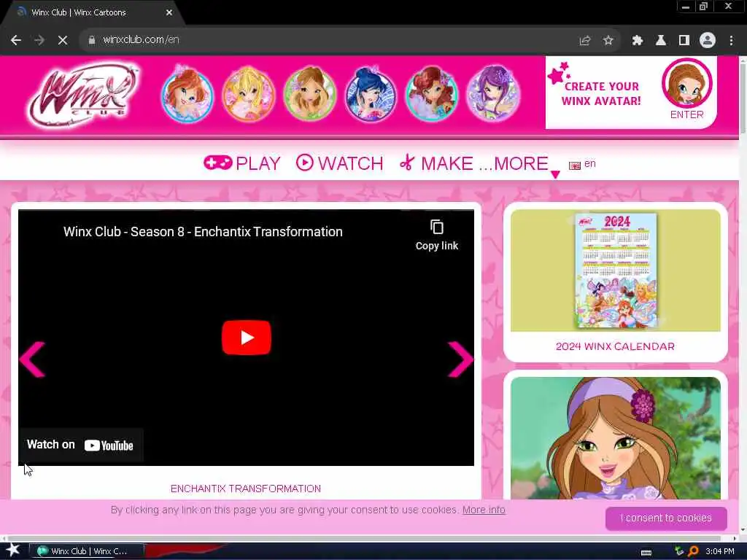Click the address bar with winxclub.com/en
The height and width of the screenshot is (560, 747).
click(329, 40)
